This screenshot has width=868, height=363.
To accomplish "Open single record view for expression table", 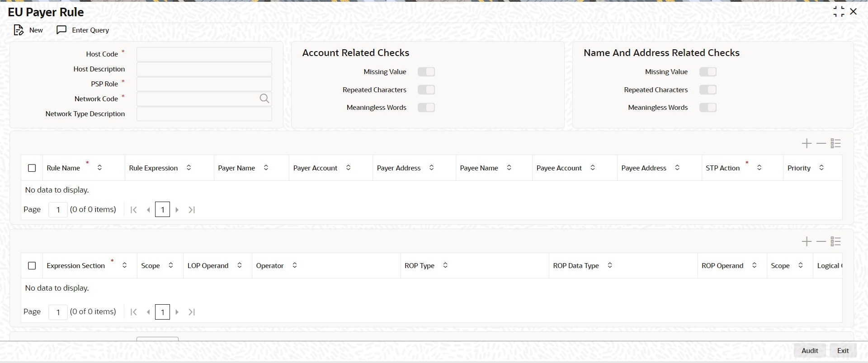I will [x=835, y=241].
